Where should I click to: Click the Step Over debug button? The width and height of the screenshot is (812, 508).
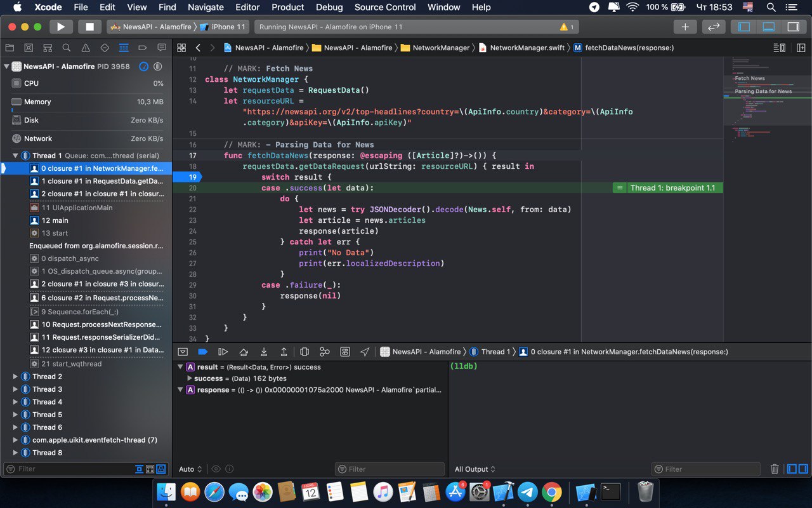(243, 352)
